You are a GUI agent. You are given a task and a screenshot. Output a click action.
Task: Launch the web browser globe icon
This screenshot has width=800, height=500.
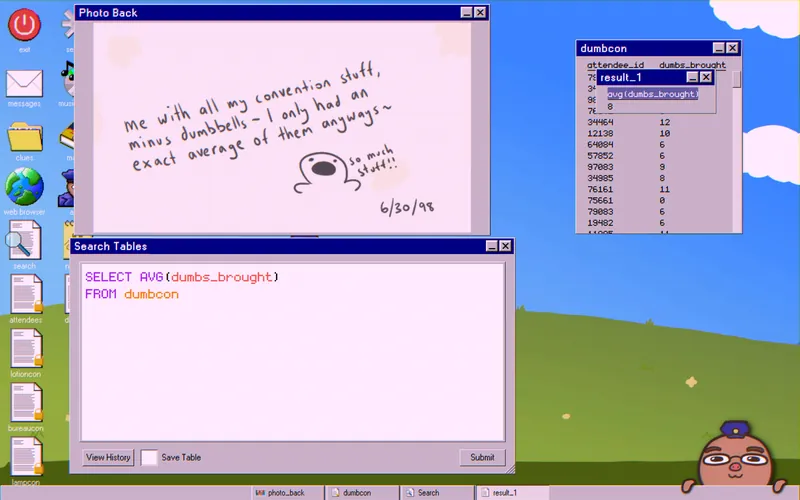pos(24,187)
